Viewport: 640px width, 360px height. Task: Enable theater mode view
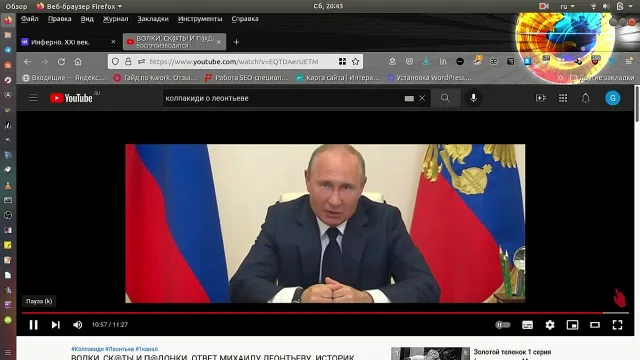point(595,324)
